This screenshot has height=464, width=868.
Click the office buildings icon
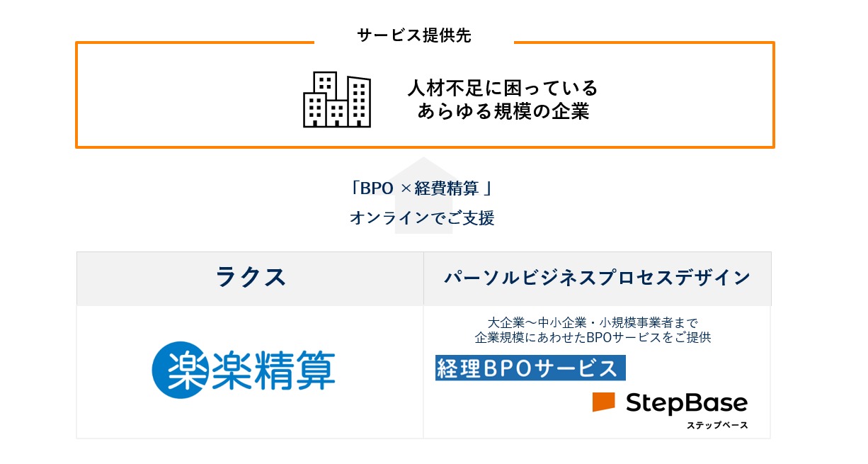(x=337, y=100)
